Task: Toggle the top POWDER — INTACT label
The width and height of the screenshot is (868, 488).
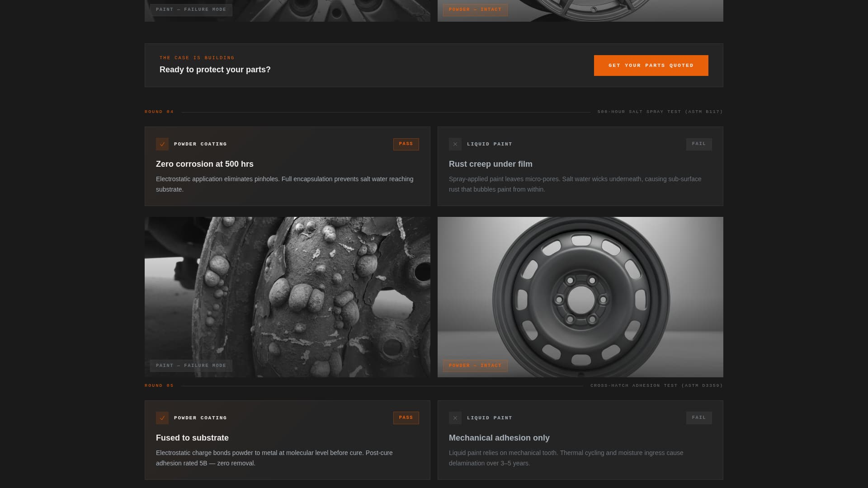Action: 475,9
